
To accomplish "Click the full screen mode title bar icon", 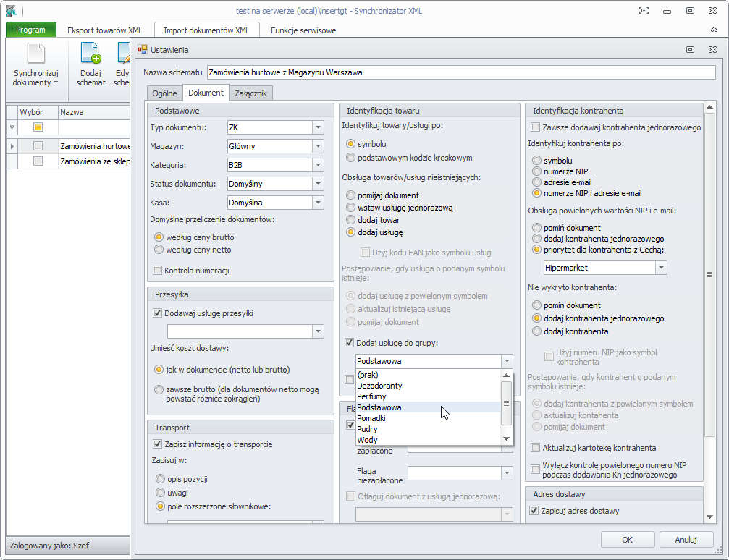I will coord(644,11).
